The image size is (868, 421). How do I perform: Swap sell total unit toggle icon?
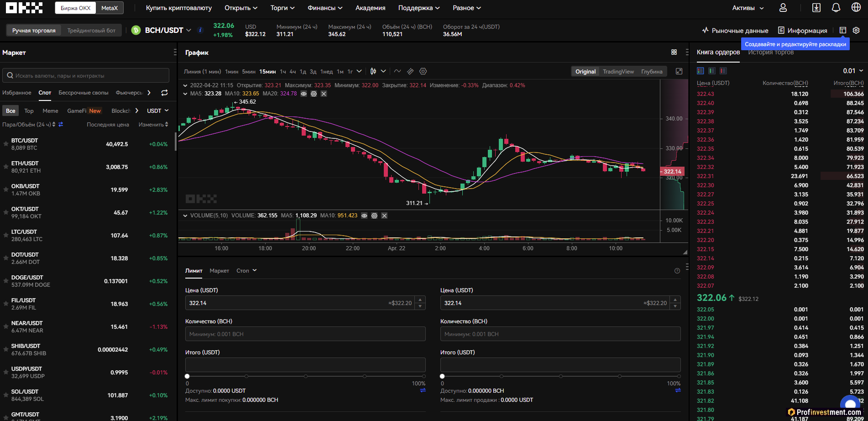click(x=678, y=390)
